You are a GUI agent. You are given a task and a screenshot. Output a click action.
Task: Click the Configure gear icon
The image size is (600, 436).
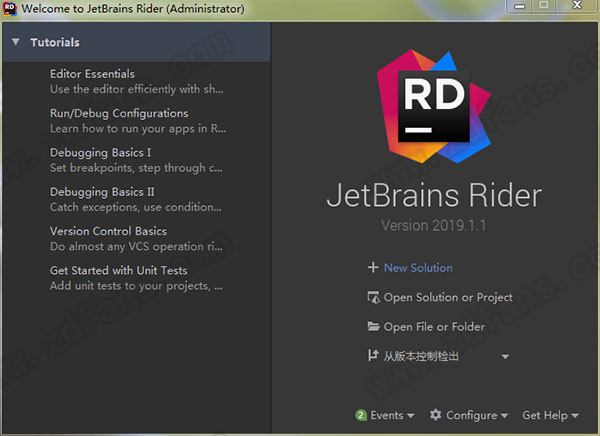pos(435,415)
